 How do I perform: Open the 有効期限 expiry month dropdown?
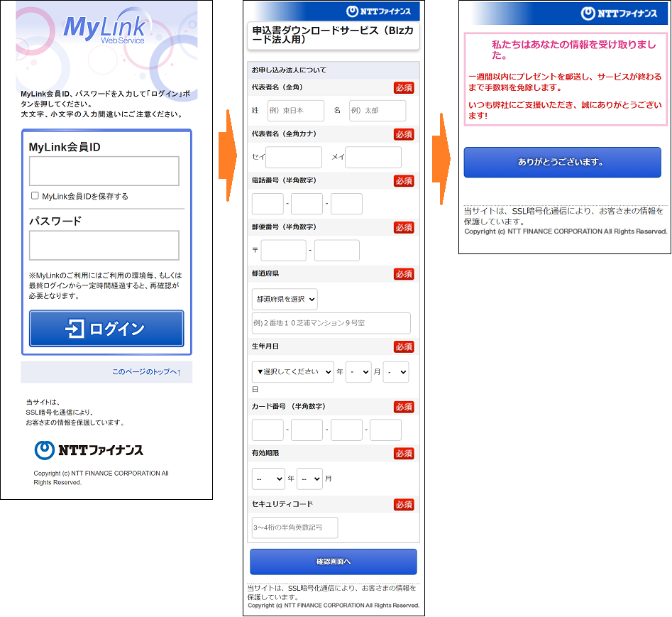(309, 479)
